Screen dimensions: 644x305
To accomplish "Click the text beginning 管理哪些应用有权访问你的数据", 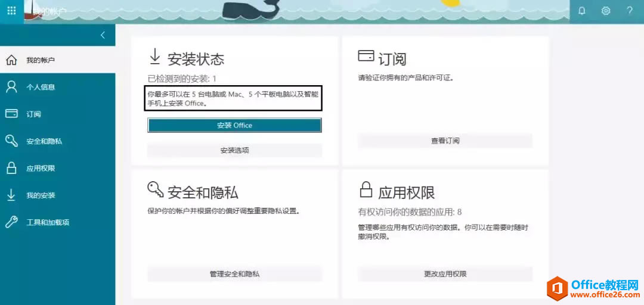I will pos(442,232).
